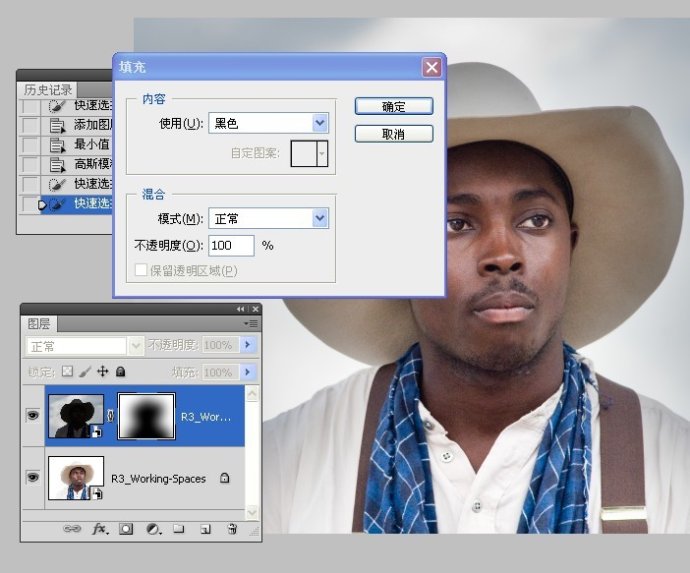Screen dimensions: 690x573
Task: Toggle history source box for 高斯模糊 state
Action: pyautogui.click(x=30, y=164)
